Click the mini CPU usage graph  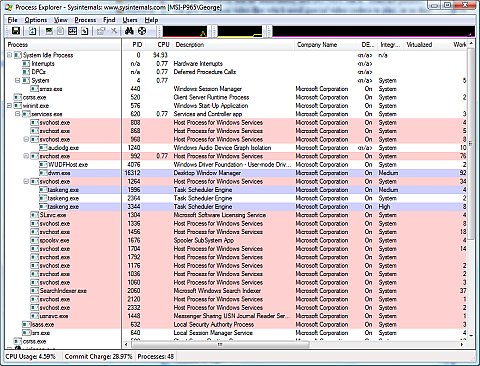pyautogui.click(x=185, y=31)
